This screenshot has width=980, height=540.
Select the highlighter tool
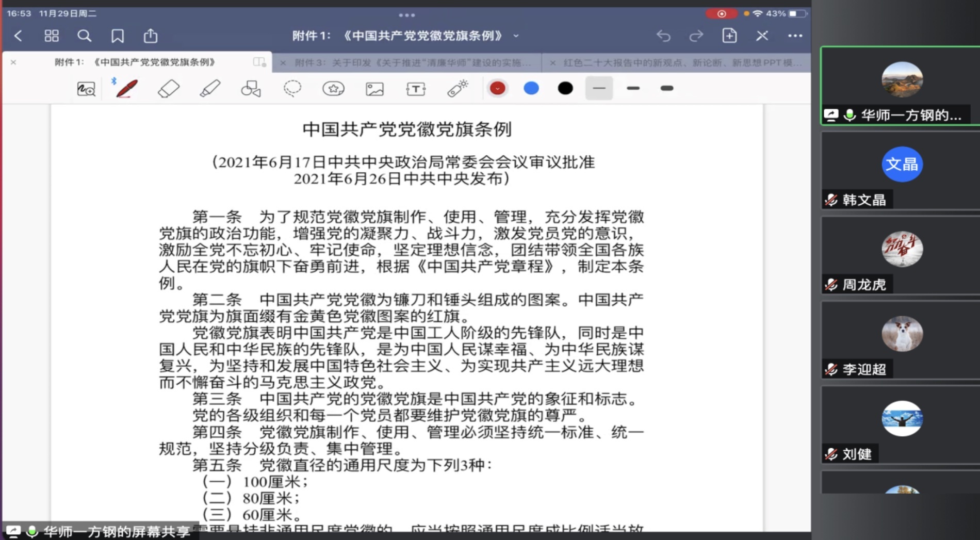(x=209, y=89)
